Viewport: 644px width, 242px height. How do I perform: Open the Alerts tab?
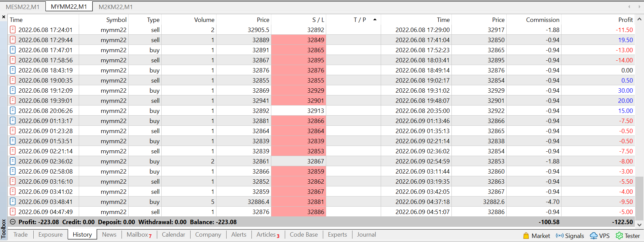click(x=239, y=235)
